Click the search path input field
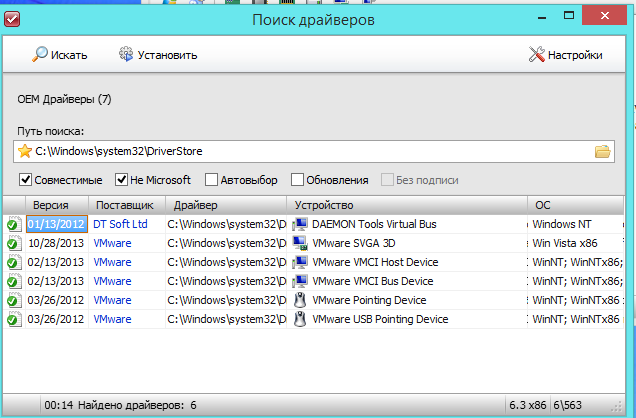 300,152
